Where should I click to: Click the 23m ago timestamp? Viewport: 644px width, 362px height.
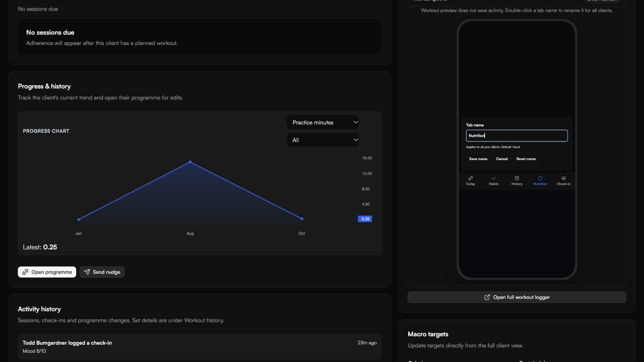click(x=367, y=343)
